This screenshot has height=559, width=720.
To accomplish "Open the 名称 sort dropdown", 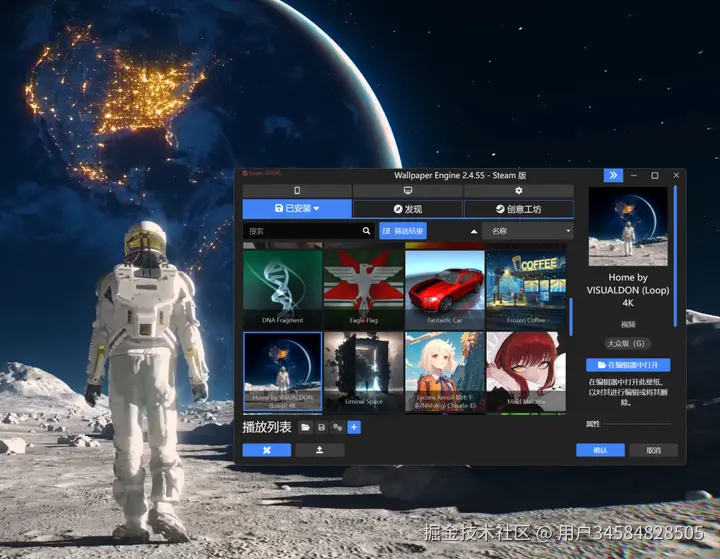I will coord(528,231).
